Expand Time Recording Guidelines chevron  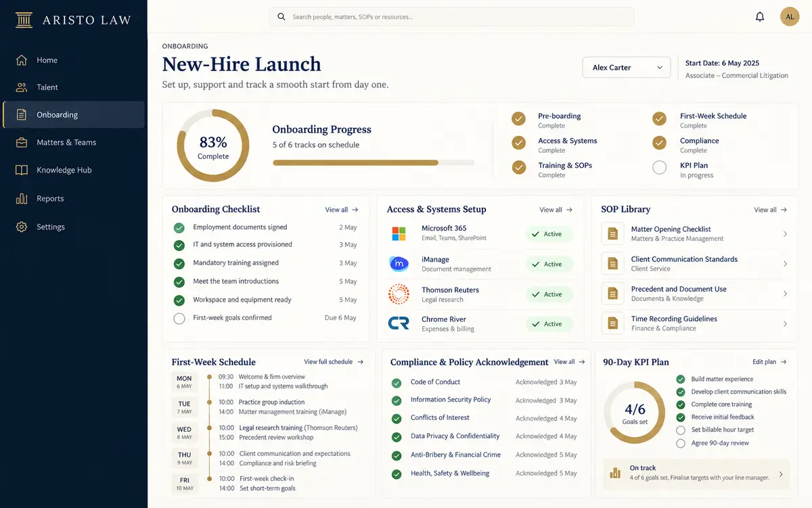[x=785, y=324]
